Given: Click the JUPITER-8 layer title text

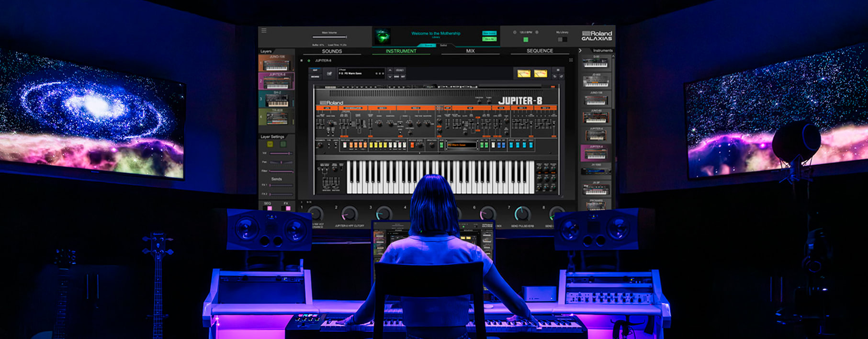Looking at the screenshot, I should click(x=323, y=61).
